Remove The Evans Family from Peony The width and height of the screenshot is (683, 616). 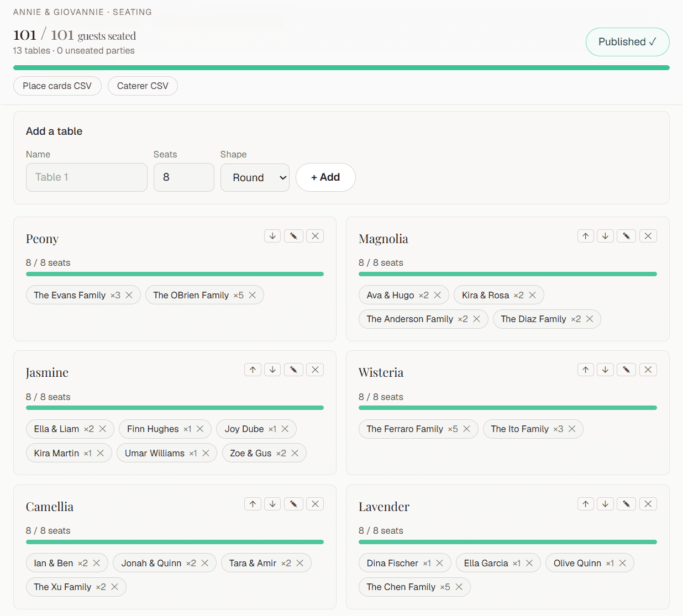(129, 295)
